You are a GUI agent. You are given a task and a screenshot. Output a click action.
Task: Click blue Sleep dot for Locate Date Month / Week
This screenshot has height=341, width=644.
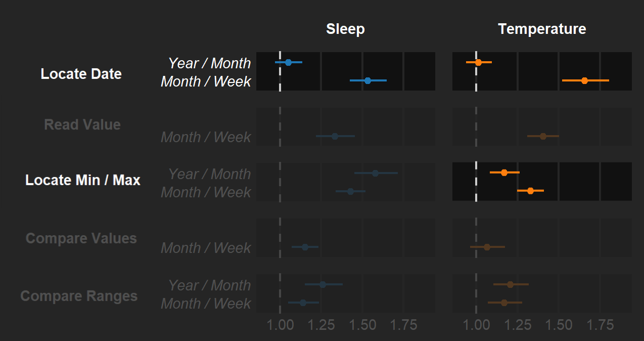367,80
